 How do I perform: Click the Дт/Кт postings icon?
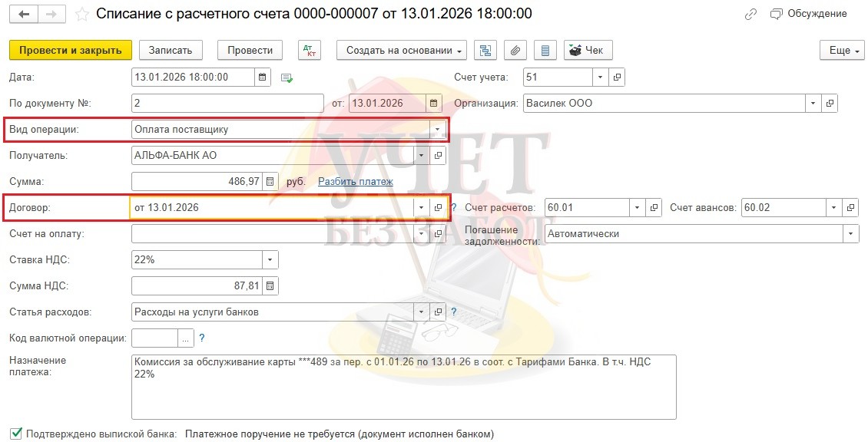click(310, 51)
